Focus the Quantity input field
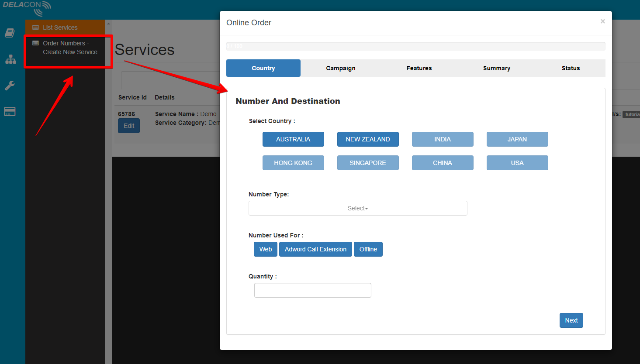640x364 pixels. pyautogui.click(x=313, y=290)
